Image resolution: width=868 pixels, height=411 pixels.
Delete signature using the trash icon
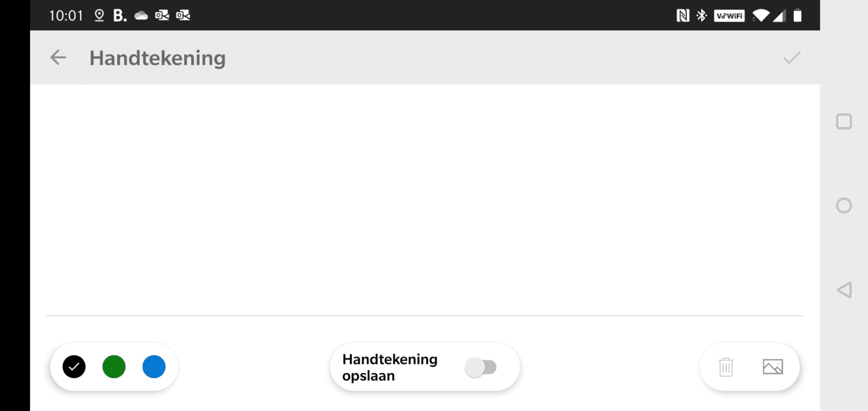click(726, 367)
